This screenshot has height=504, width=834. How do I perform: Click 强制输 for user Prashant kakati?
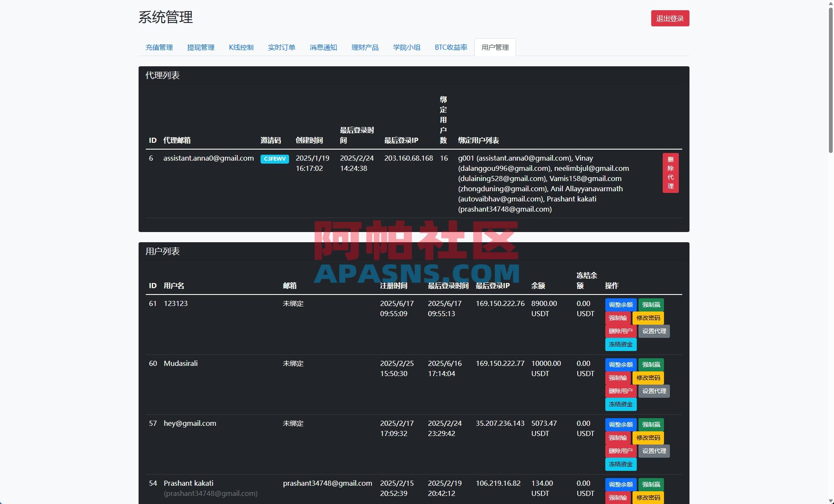point(619,498)
